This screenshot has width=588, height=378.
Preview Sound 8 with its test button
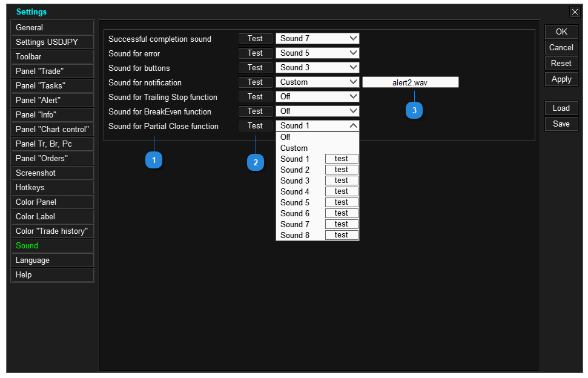(x=342, y=235)
